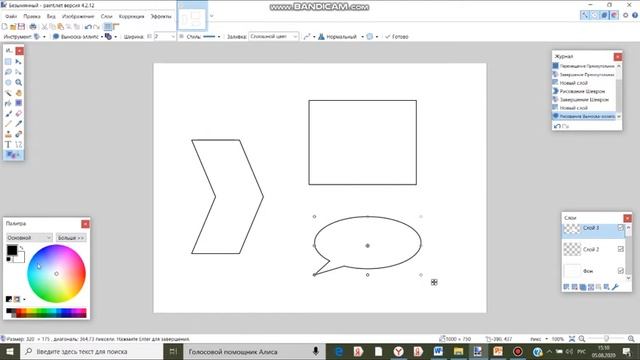Click the Save floppy disk icon
The image size is (640, 360).
point(21,27)
